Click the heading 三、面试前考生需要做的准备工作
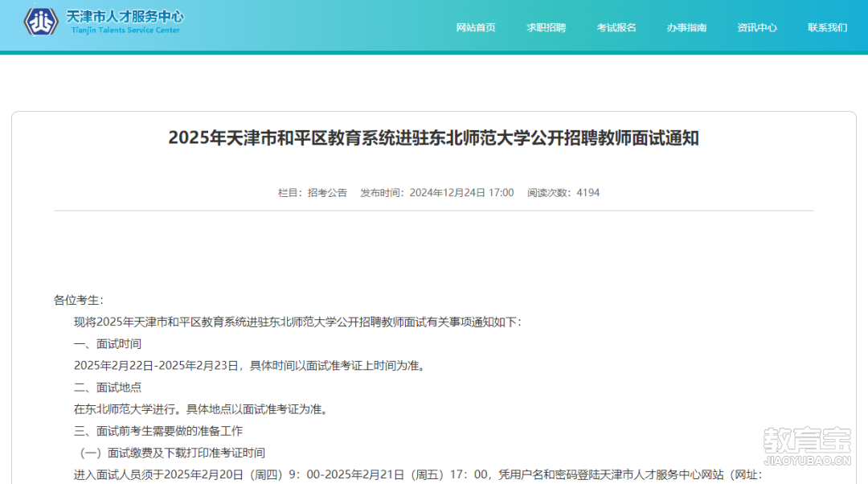The height and width of the screenshot is (484, 868). tap(158, 431)
